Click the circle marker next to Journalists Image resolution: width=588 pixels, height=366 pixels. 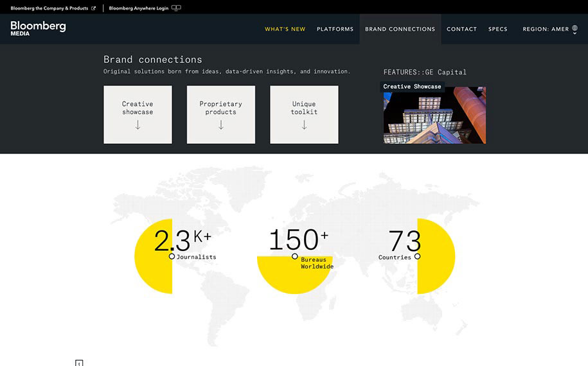tap(172, 256)
